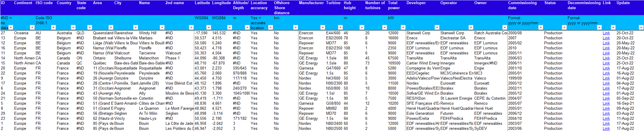Open the Link for Melancthon Phase 1
This screenshot has width=644, height=131.
point(606,58)
